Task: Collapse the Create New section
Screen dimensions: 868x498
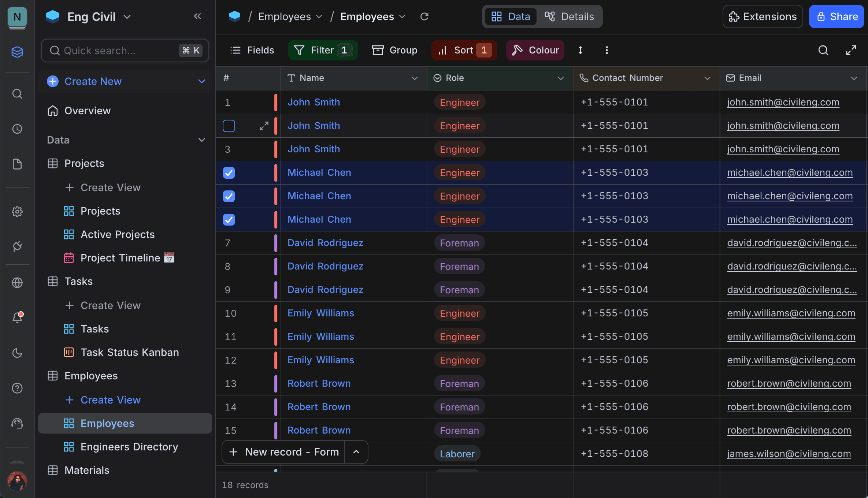Action: (x=202, y=81)
